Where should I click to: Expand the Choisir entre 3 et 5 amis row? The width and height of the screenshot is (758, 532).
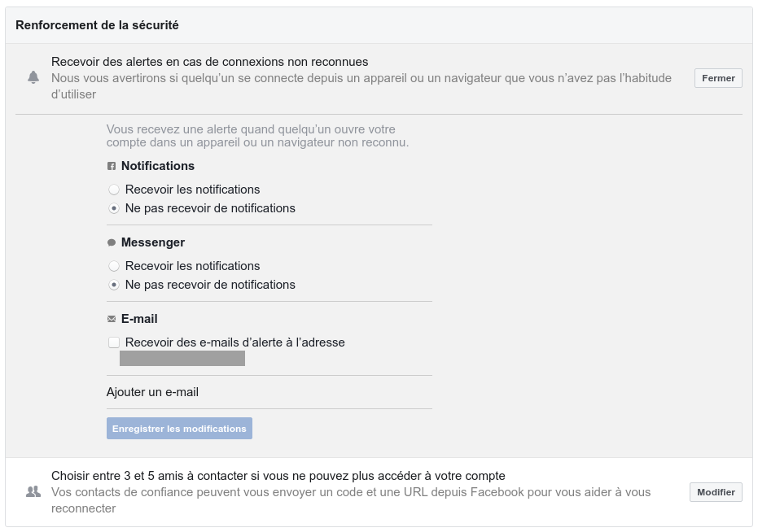(x=379, y=492)
